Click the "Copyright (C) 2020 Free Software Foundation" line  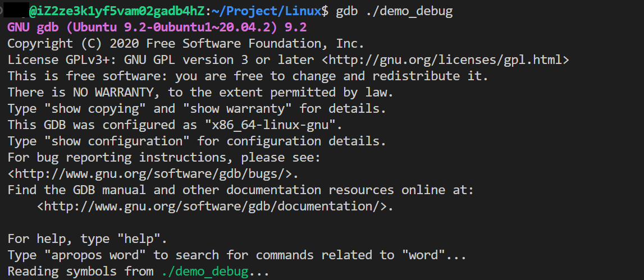click(186, 44)
